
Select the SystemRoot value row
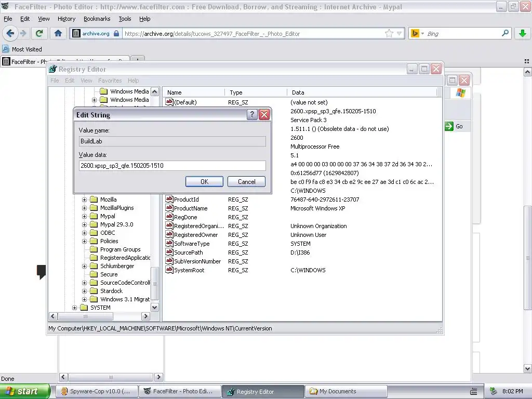point(302,270)
